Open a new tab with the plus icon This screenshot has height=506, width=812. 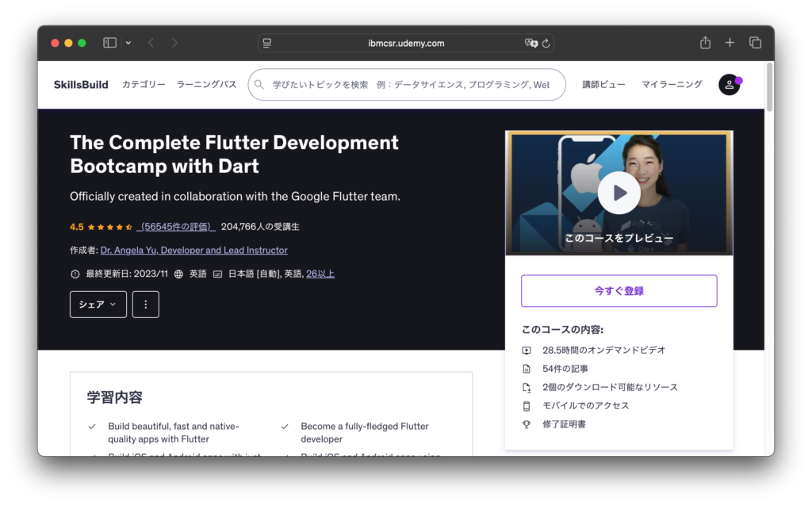(730, 43)
